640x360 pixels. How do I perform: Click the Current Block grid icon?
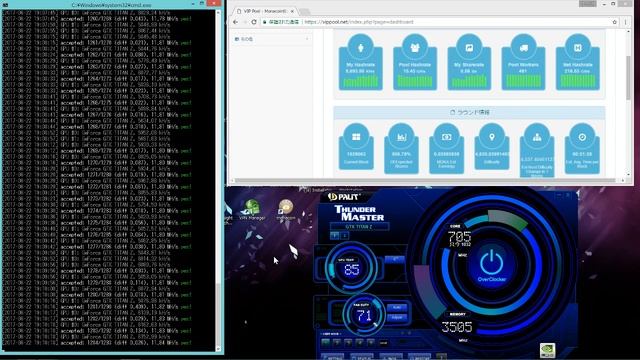356,137
